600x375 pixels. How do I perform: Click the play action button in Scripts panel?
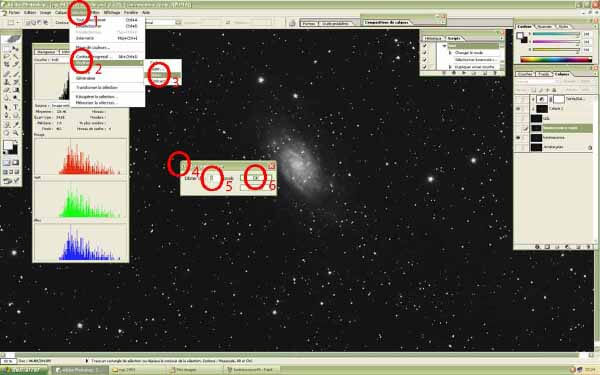tap(464, 73)
